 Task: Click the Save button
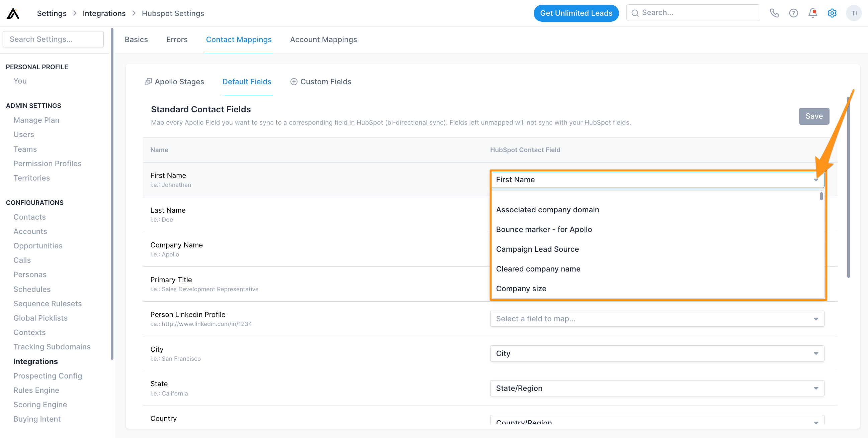click(x=814, y=116)
